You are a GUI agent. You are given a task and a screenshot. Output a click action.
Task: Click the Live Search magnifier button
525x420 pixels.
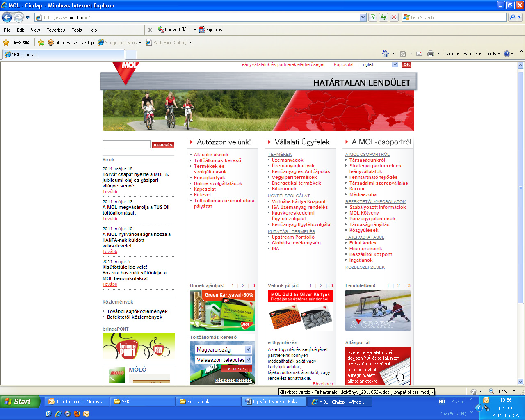click(x=512, y=17)
